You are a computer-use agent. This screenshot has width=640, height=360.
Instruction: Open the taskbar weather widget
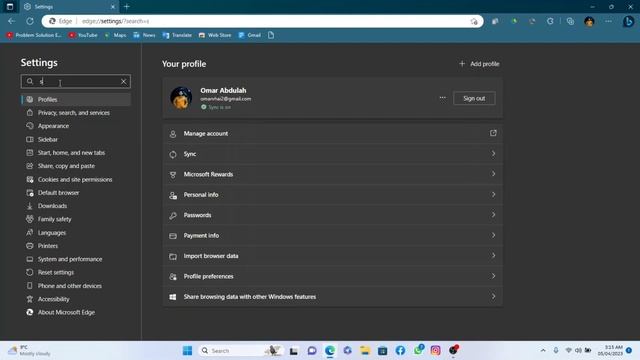[x=29, y=351]
